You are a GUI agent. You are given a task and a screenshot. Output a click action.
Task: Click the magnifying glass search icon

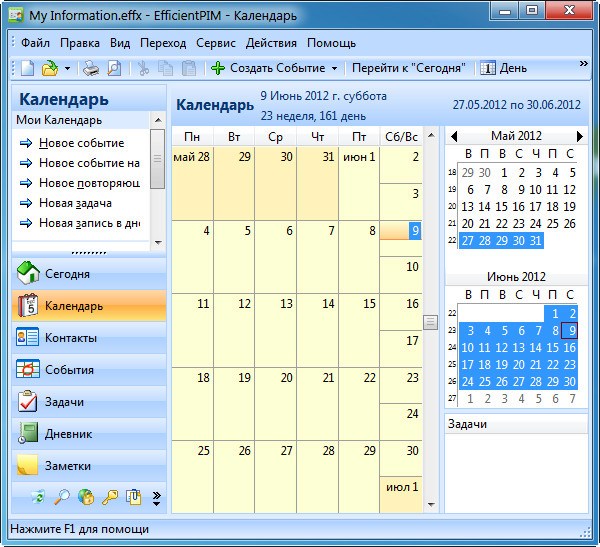pyautogui.click(x=62, y=496)
